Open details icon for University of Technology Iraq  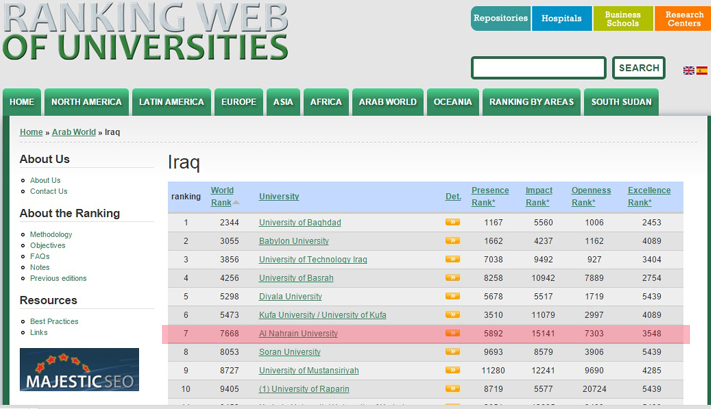pyautogui.click(x=452, y=259)
